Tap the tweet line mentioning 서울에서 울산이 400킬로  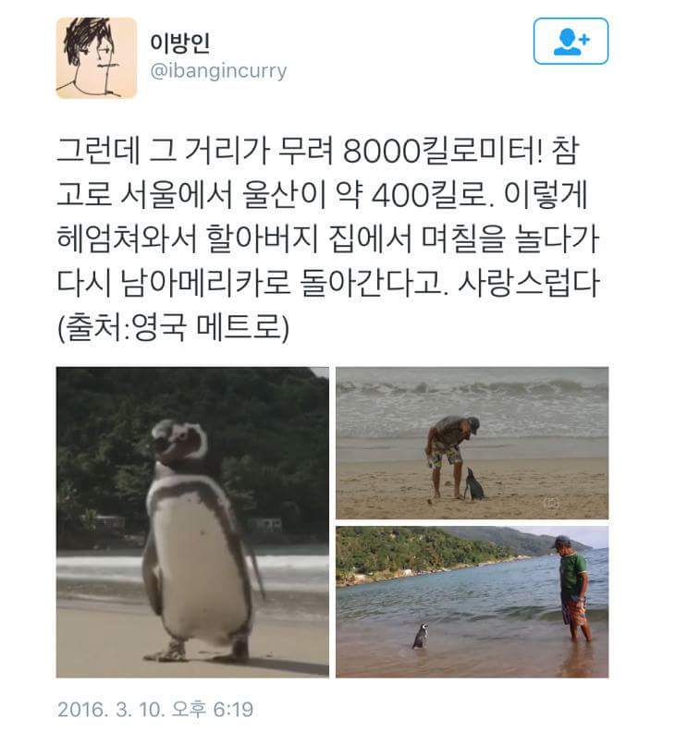click(x=323, y=194)
